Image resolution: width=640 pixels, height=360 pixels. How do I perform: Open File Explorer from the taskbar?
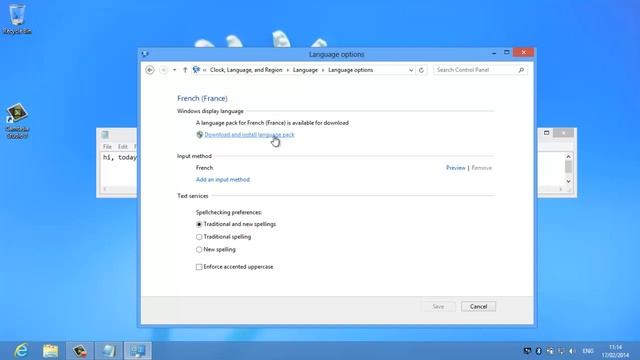coord(50,351)
